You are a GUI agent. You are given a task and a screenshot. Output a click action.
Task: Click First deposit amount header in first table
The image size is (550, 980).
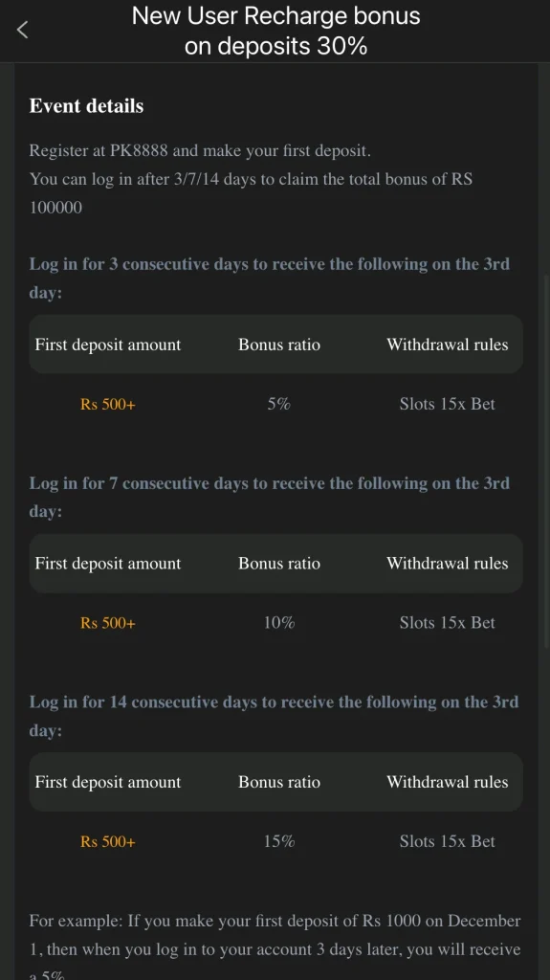pyautogui.click(x=107, y=345)
